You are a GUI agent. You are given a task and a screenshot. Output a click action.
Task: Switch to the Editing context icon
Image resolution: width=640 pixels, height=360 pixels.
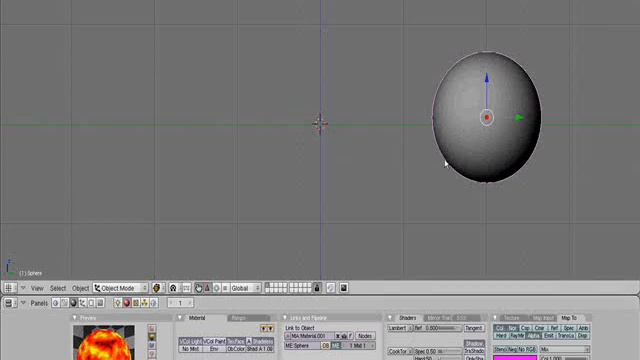point(91,303)
